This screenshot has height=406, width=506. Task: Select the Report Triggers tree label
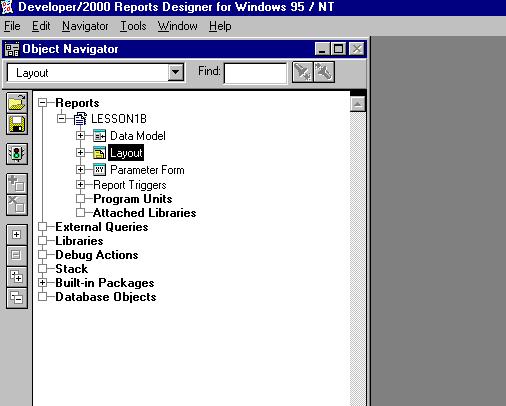point(130,185)
